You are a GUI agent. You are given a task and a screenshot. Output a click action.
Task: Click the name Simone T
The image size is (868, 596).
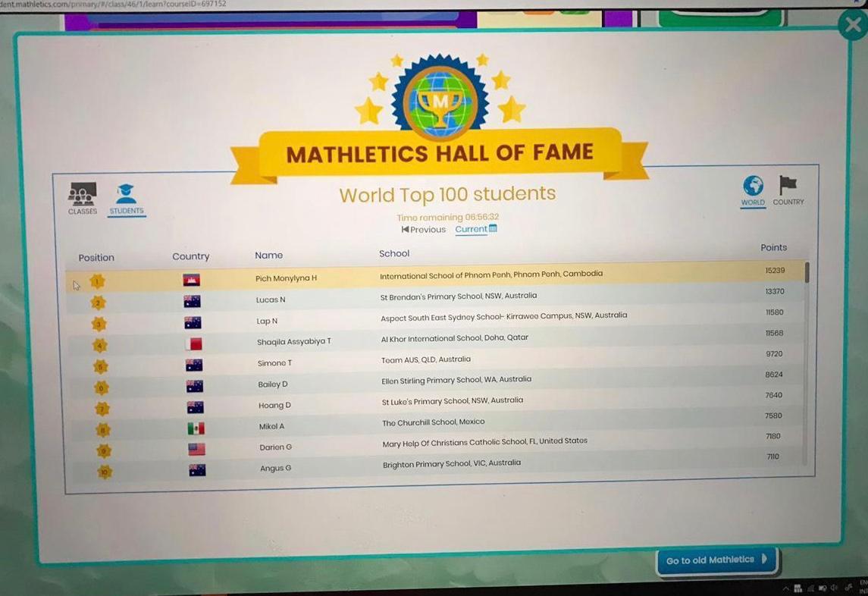pyautogui.click(x=274, y=362)
